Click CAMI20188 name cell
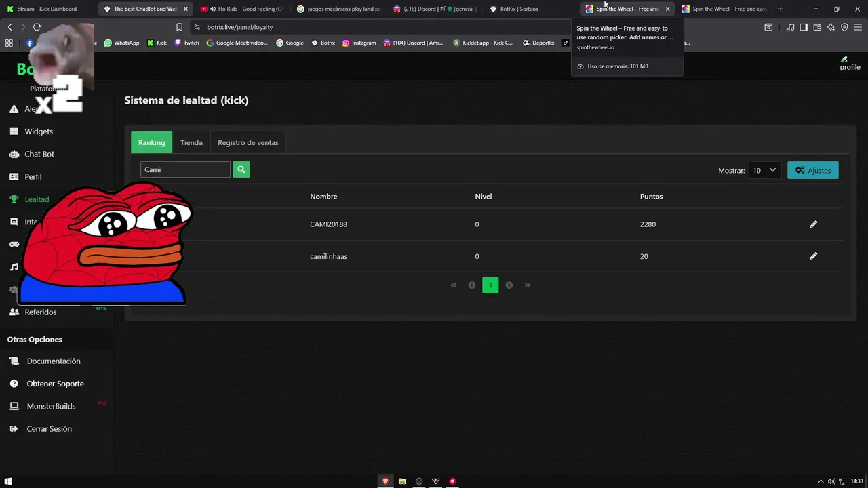This screenshot has height=488, width=868. (328, 224)
